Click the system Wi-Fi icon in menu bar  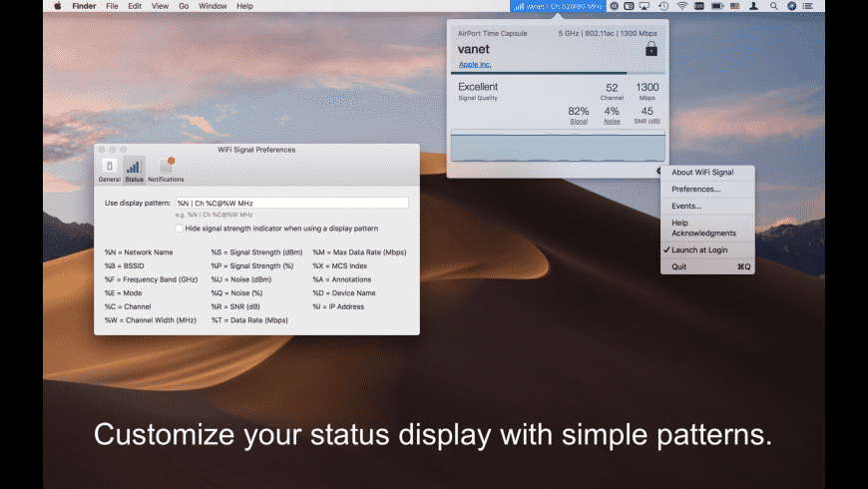(x=682, y=6)
